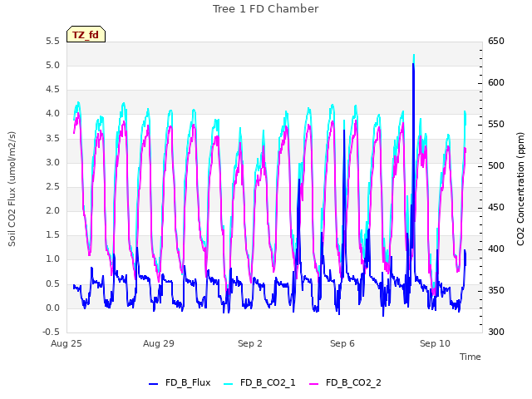
Task: Click the Sep 10 x-axis tick label
Action: (435, 343)
